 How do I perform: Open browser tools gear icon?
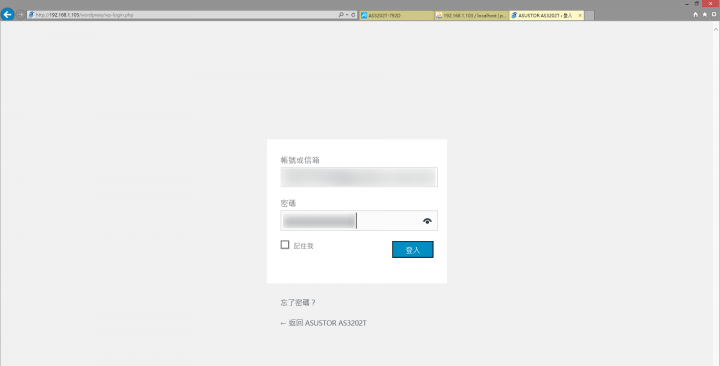tap(714, 15)
